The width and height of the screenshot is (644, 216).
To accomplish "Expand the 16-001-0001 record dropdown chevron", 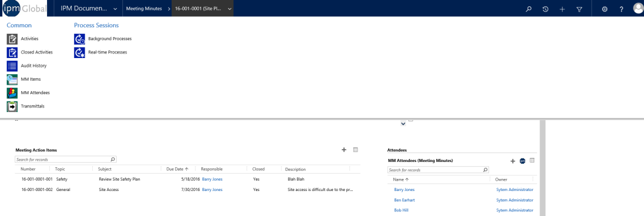I will click(229, 9).
